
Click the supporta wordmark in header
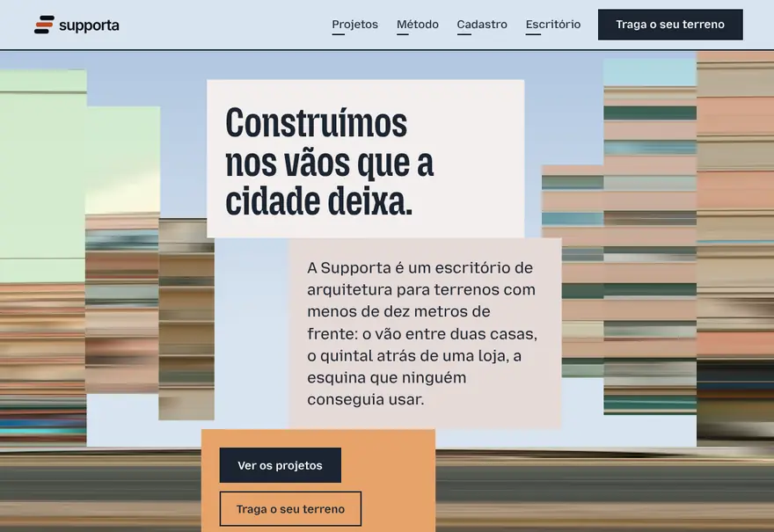[89, 26]
